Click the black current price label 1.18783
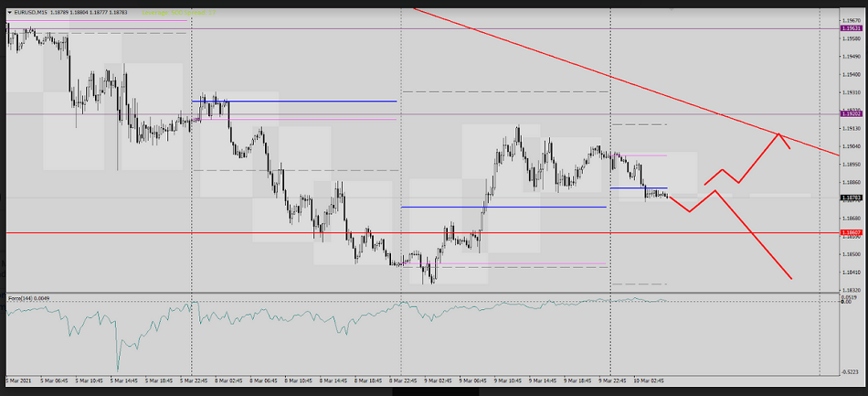Viewport: 868px width, 396px height. [x=852, y=197]
